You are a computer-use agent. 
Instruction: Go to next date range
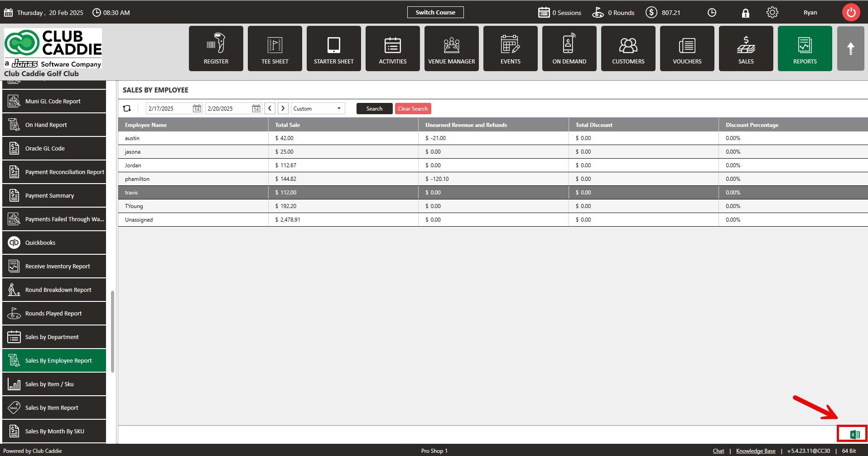point(283,108)
